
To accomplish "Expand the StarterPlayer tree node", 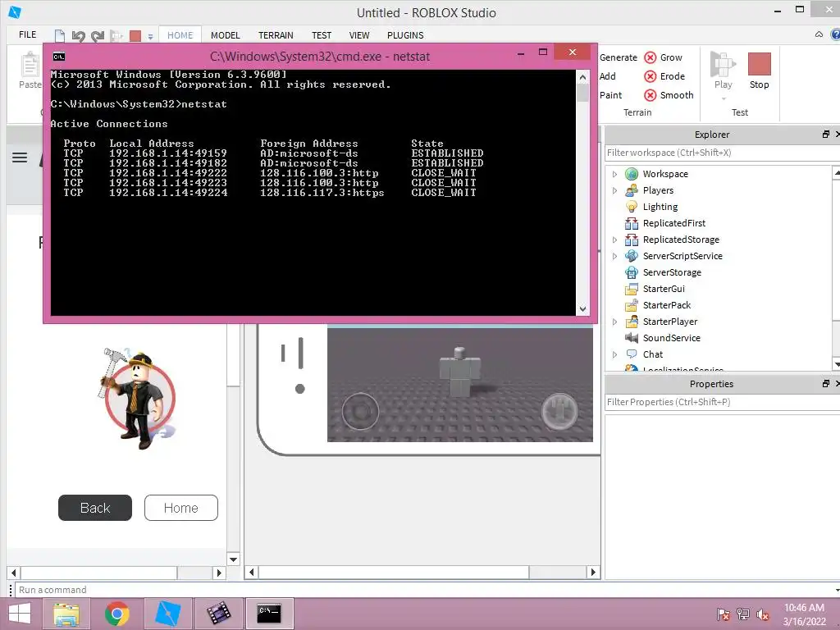I will (614, 322).
